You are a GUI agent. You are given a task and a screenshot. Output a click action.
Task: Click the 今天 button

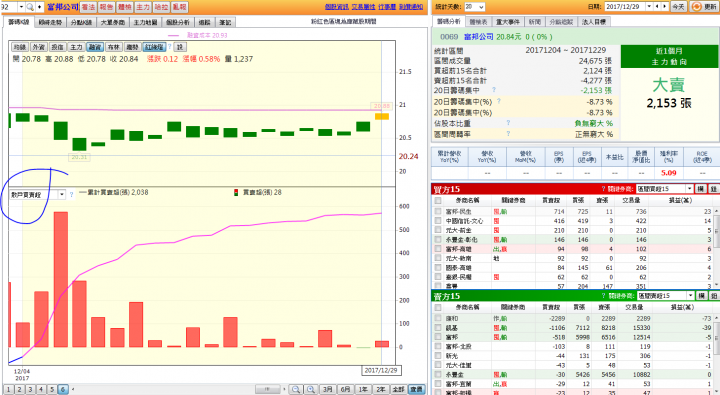pyautogui.click(x=678, y=6)
